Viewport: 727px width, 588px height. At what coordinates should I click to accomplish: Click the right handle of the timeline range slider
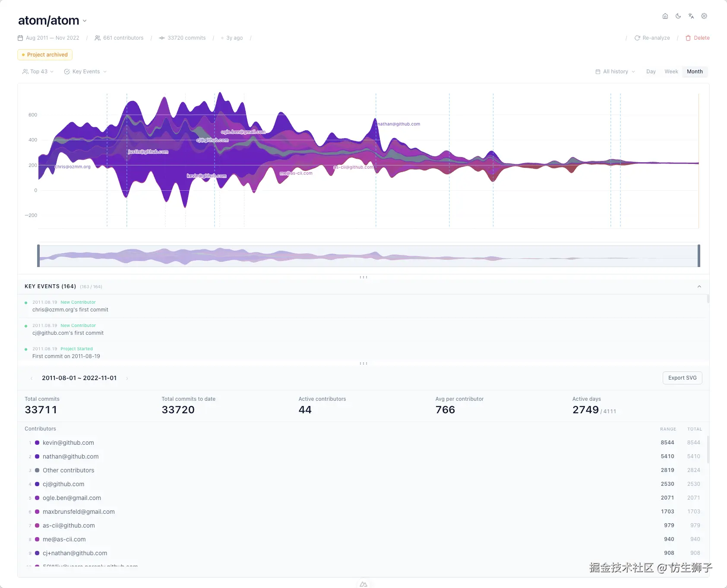[x=699, y=256]
